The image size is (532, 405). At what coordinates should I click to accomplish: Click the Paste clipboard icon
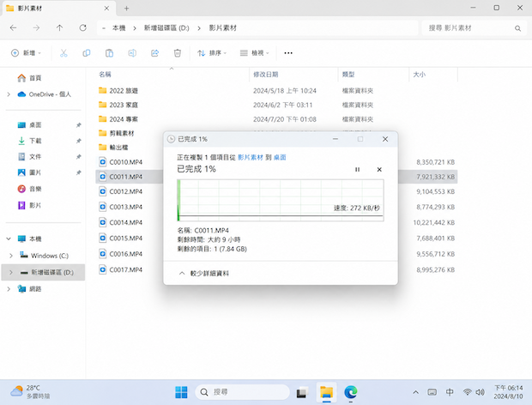coord(109,53)
